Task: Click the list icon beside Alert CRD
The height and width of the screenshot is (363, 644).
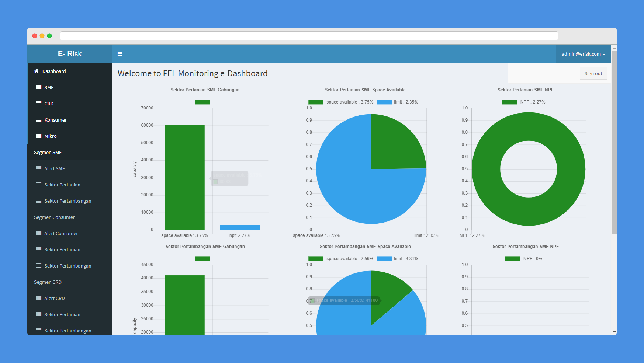Action: tap(38, 298)
